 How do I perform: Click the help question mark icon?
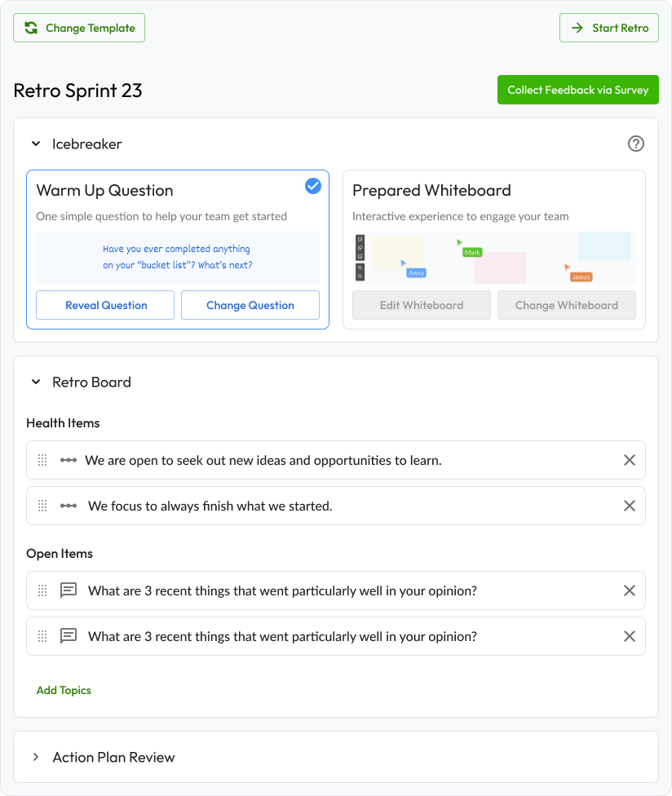[x=636, y=144]
